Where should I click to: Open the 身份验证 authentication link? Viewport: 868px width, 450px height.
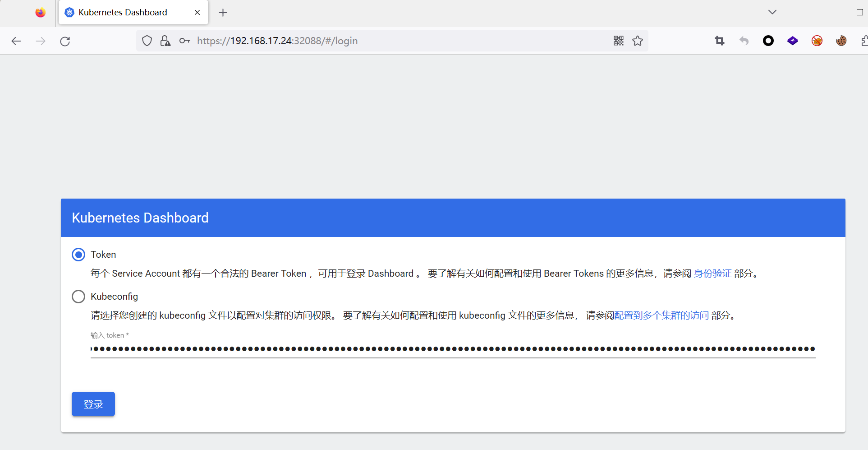click(712, 274)
